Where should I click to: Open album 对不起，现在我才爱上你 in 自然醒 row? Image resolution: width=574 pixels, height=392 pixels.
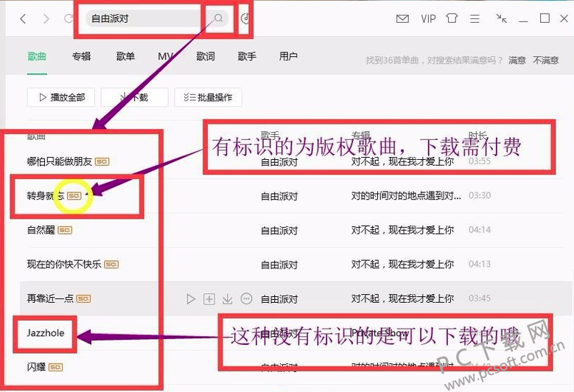click(x=402, y=230)
